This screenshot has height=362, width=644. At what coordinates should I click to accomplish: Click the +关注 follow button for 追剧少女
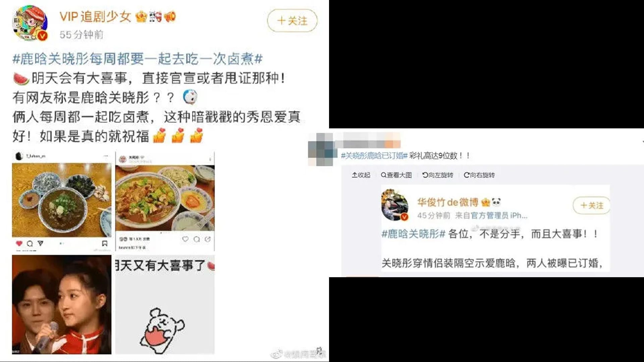(x=292, y=21)
